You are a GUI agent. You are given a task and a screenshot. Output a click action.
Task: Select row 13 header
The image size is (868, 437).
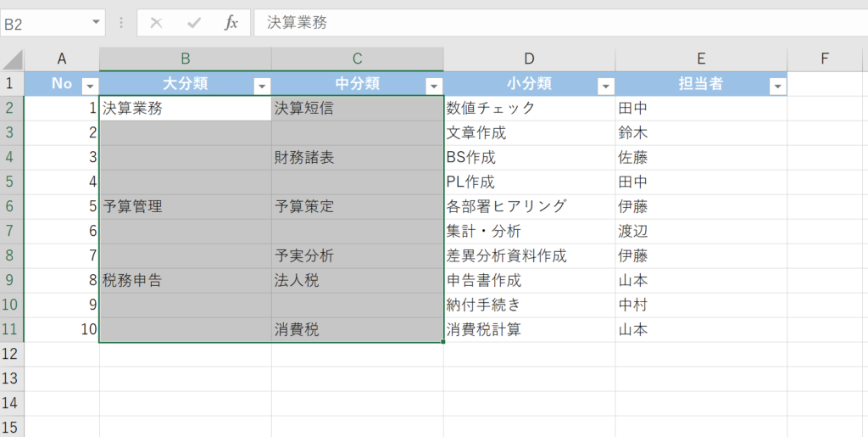click(12, 378)
